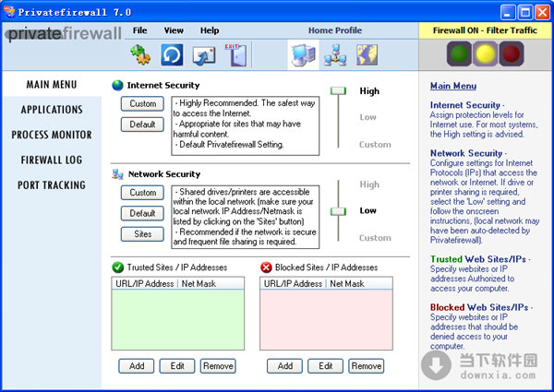
Task: Click Add under Trusted Sites list
Action: click(x=137, y=366)
